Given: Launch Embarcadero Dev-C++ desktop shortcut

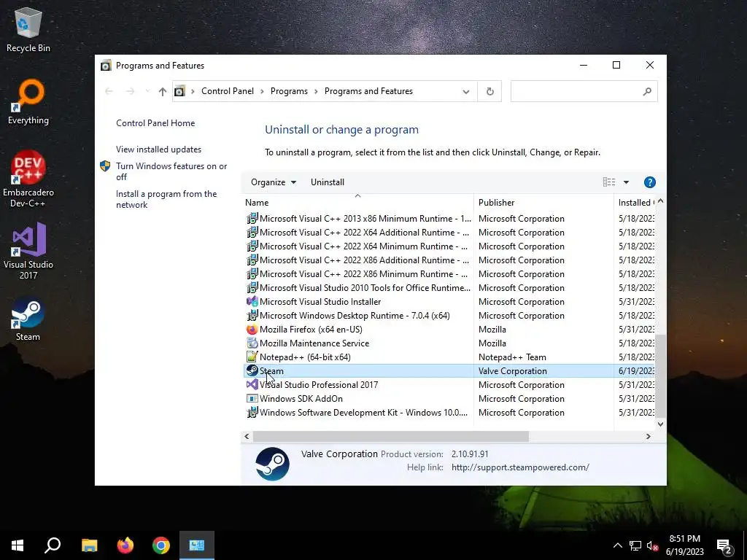Looking at the screenshot, I should point(28,179).
